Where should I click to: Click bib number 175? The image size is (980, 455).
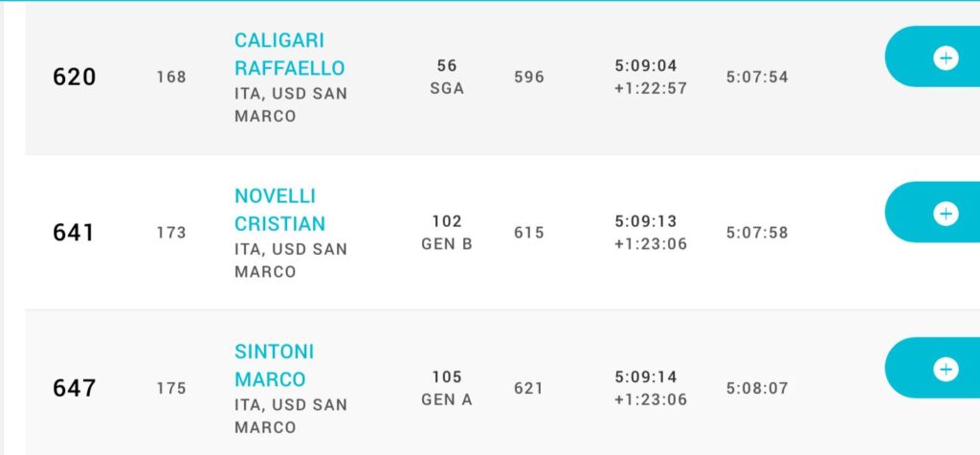171,388
